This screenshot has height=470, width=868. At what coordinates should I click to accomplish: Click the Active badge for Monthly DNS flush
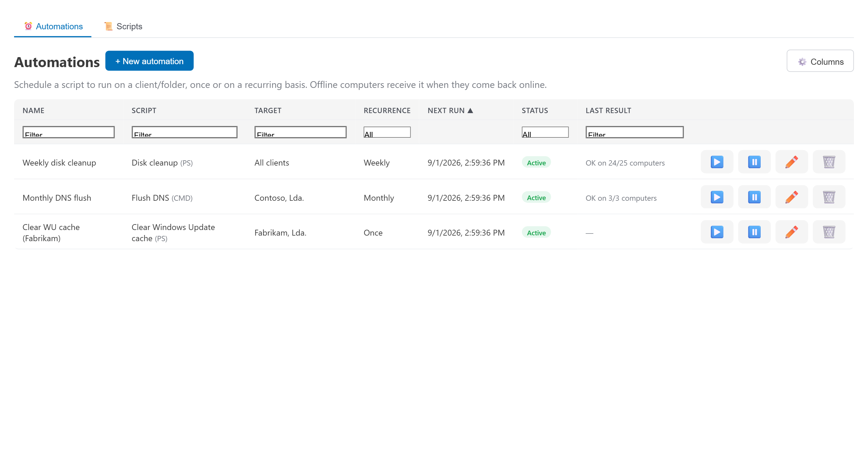click(536, 197)
